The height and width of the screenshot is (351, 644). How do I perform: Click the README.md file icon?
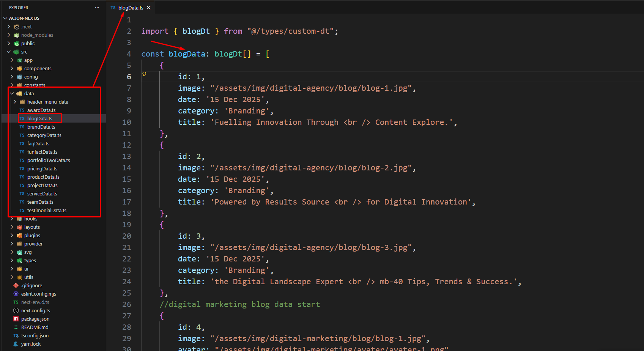click(x=16, y=327)
